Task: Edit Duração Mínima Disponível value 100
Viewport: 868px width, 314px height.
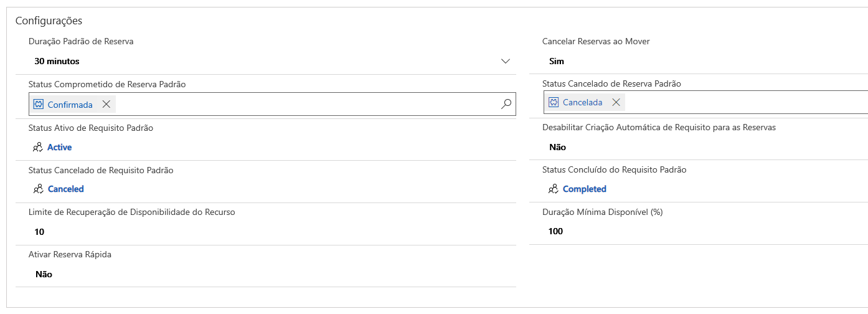Action: click(556, 231)
